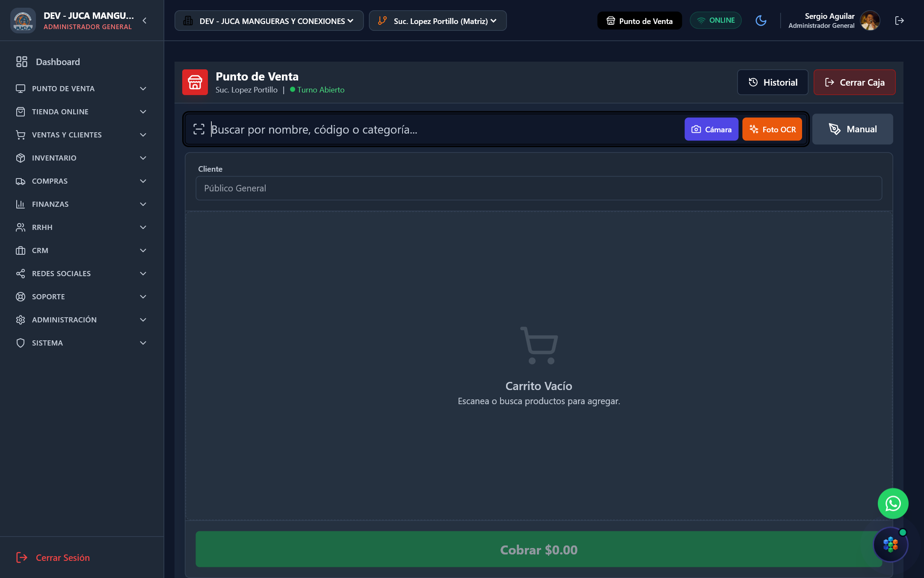The image size is (924, 578).
Task: Open Sergio Aguilar profile avatar
Action: tap(870, 21)
